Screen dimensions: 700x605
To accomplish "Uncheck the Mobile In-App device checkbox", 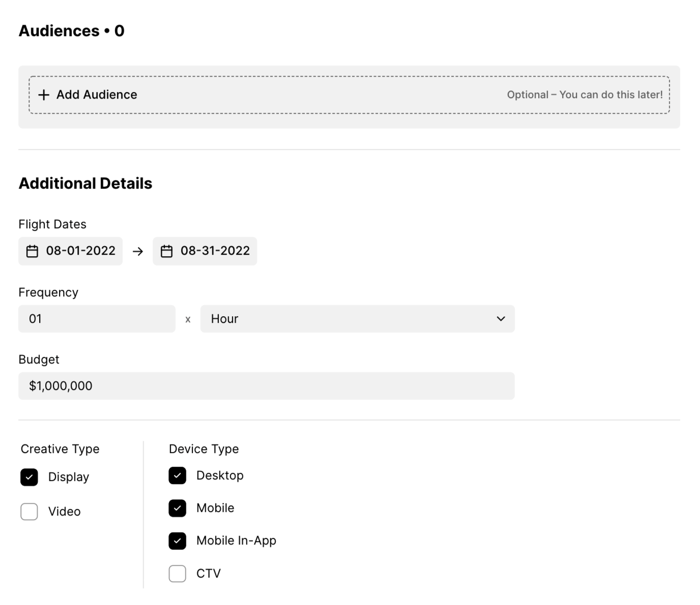I will click(177, 541).
